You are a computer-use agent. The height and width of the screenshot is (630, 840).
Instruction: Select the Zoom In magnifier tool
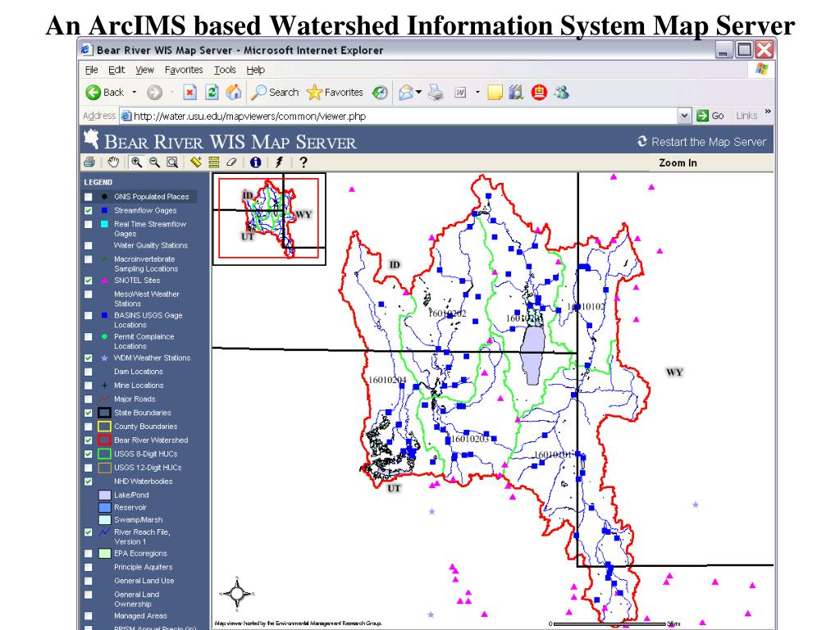point(137,162)
